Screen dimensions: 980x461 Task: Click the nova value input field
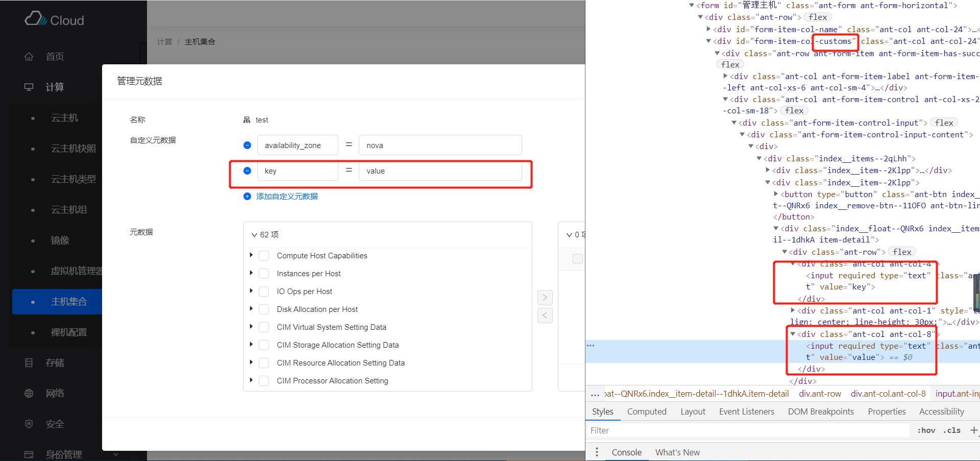click(440, 145)
